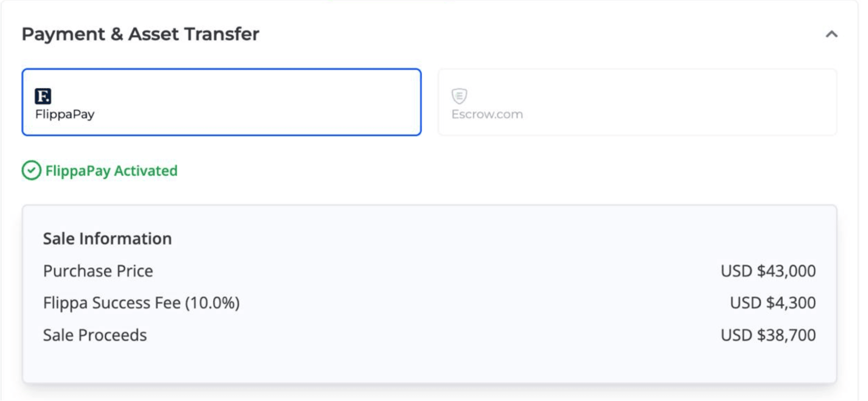Screen dimensions: 868x401
Task: Select the Escrow.com payment option card
Action: [x=637, y=102]
